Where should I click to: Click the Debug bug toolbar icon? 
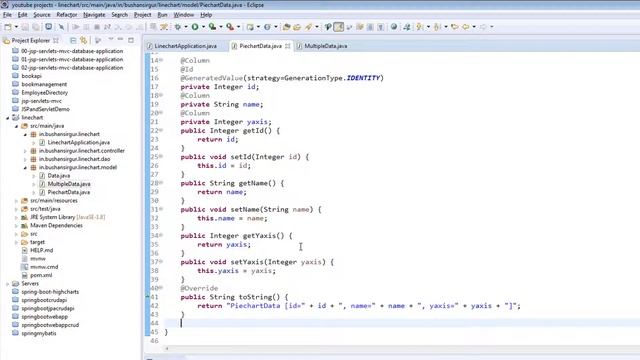coord(178,27)
